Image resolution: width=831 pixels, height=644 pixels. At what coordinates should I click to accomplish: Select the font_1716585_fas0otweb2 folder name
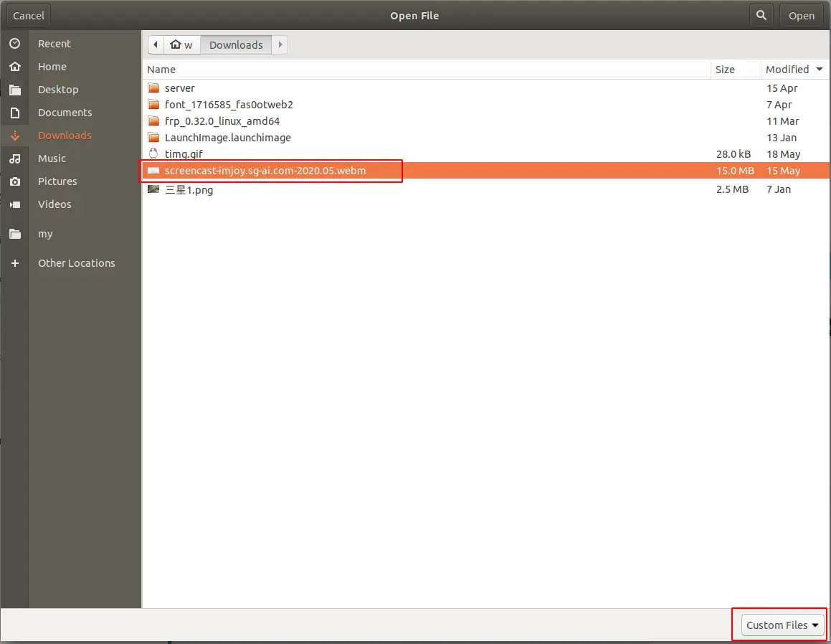(x=229, y=105)
